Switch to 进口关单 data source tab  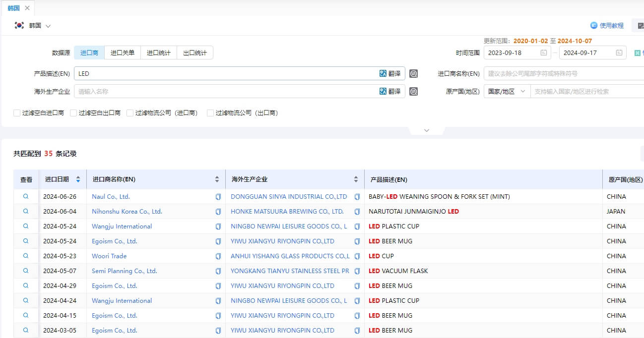pos(122,53)
